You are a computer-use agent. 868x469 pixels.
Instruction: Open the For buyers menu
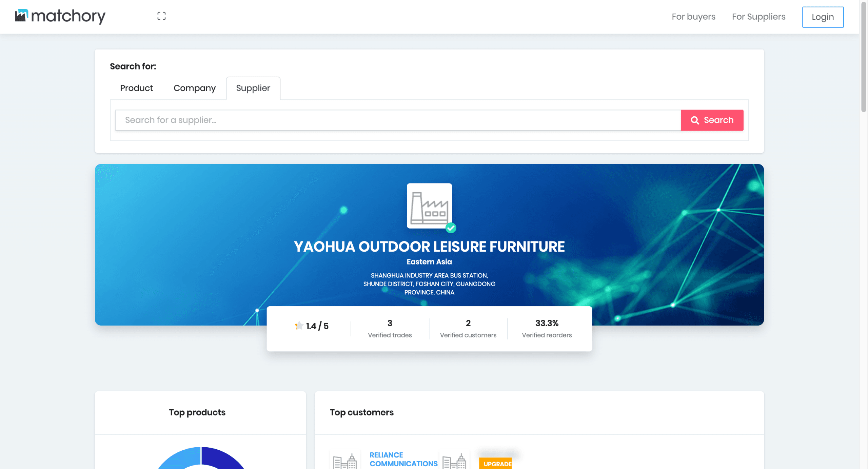pyautogui.click(x=693, y=17)
